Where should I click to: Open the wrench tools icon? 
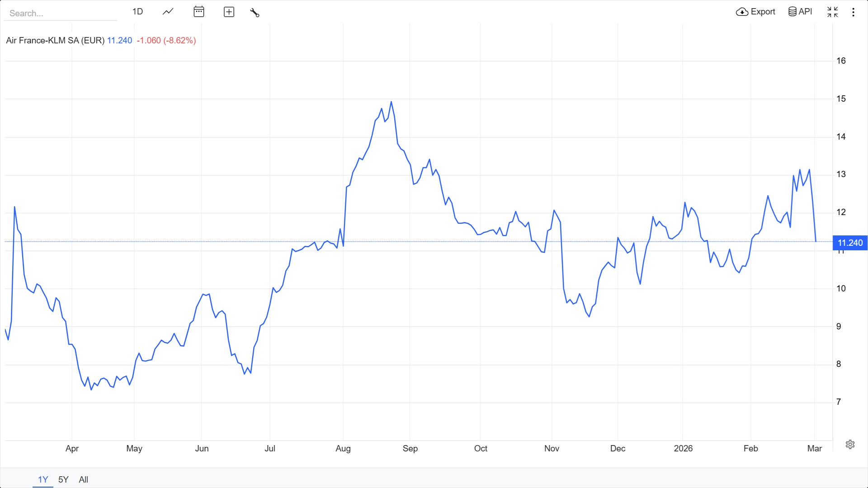(x=255, y=12)
